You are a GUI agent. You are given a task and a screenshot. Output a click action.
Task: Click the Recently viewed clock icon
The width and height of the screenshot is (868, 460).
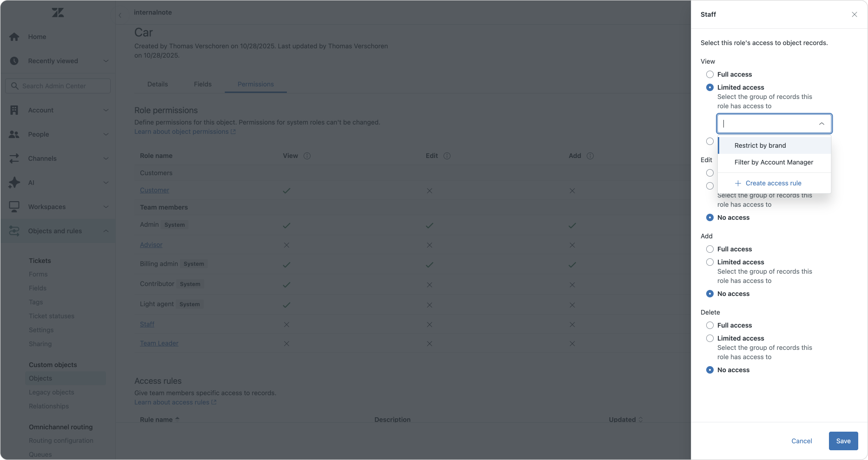[14, 61]
